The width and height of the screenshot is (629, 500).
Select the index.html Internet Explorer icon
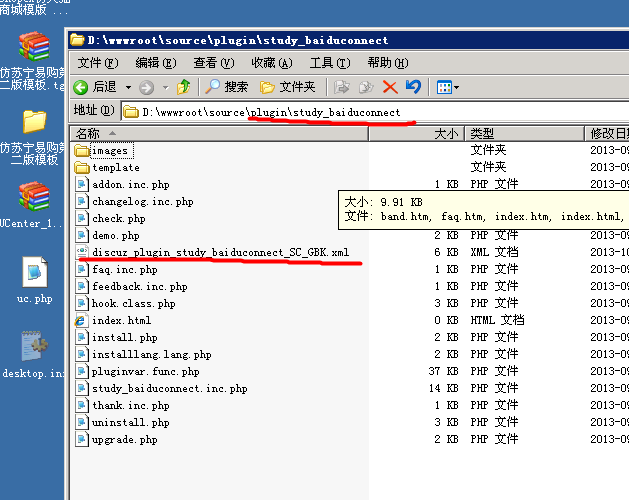click(x=81, y=320)
